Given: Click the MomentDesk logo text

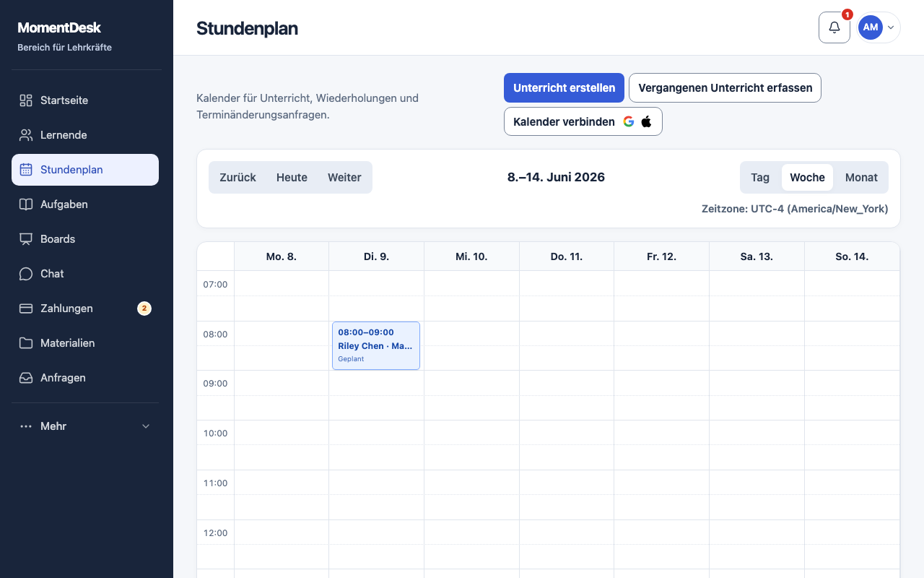Looking at the screenshot, I should tap(59, 28).
